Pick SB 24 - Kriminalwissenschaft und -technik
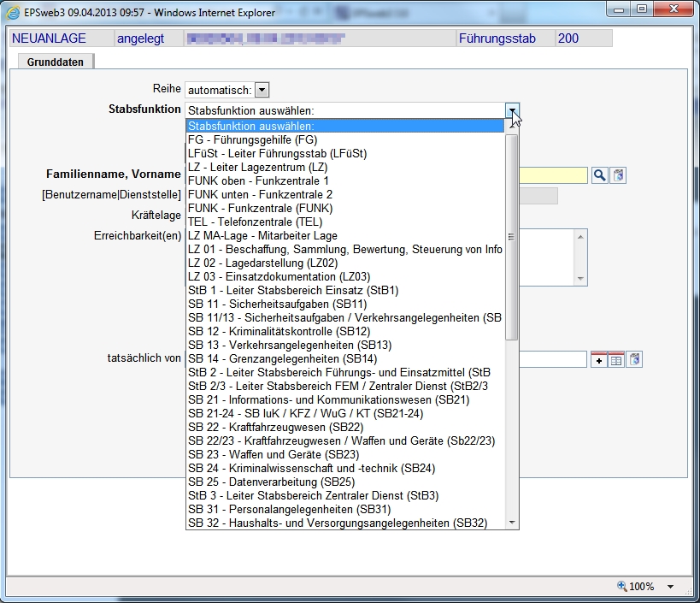The width and height of the screenshot is (700, 603). click(x=344, y=469)
